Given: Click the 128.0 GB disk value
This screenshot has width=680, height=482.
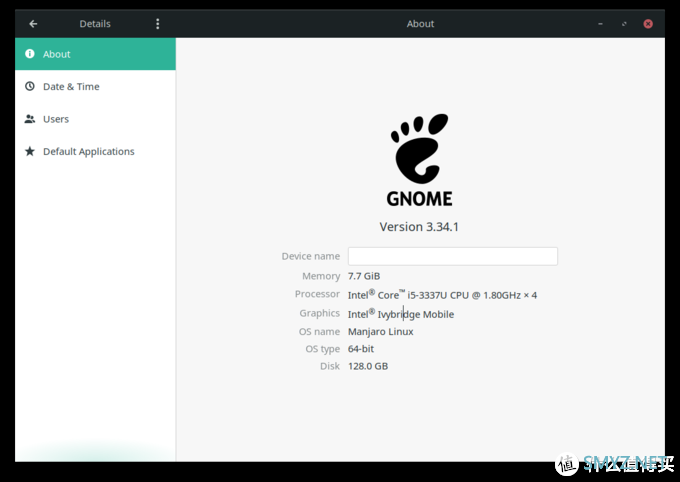Looking at the screenshot, I should pyautogui.click(x=368, y=366).
